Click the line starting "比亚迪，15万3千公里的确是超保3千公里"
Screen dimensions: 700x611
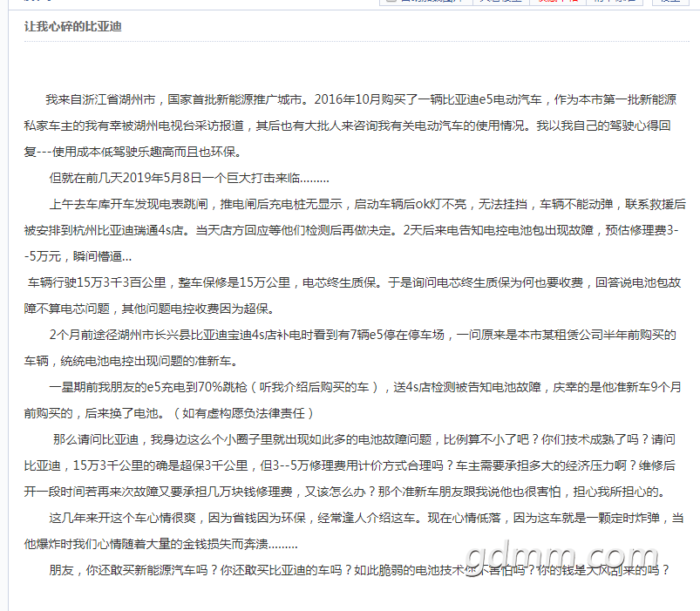click(x=350, y=465)
